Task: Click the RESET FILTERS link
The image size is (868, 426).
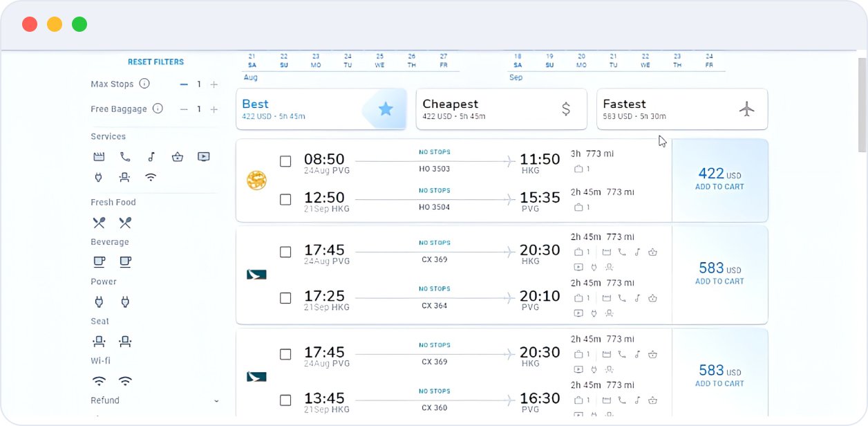Action: point(155,62)
